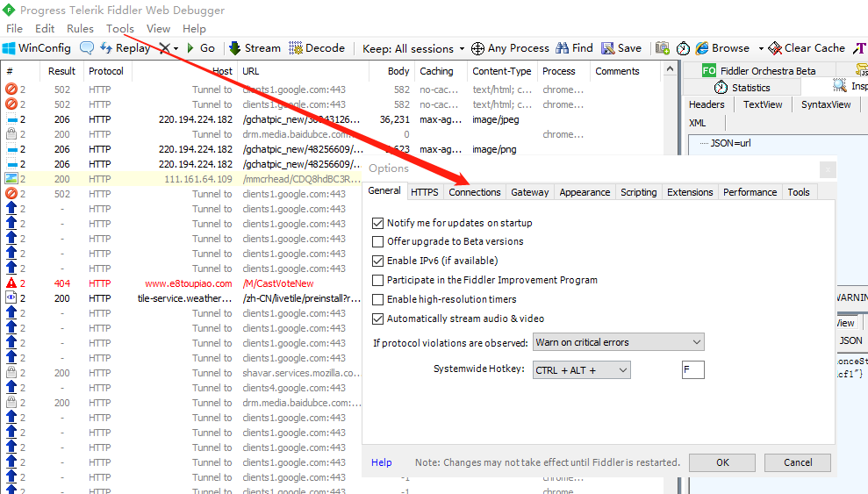Open the Edit menu
The image size is (868, 494).
45,29
